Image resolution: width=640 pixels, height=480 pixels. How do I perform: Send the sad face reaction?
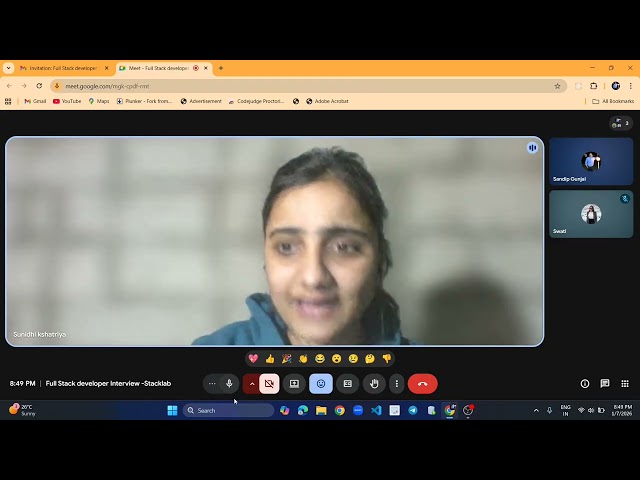353,359
